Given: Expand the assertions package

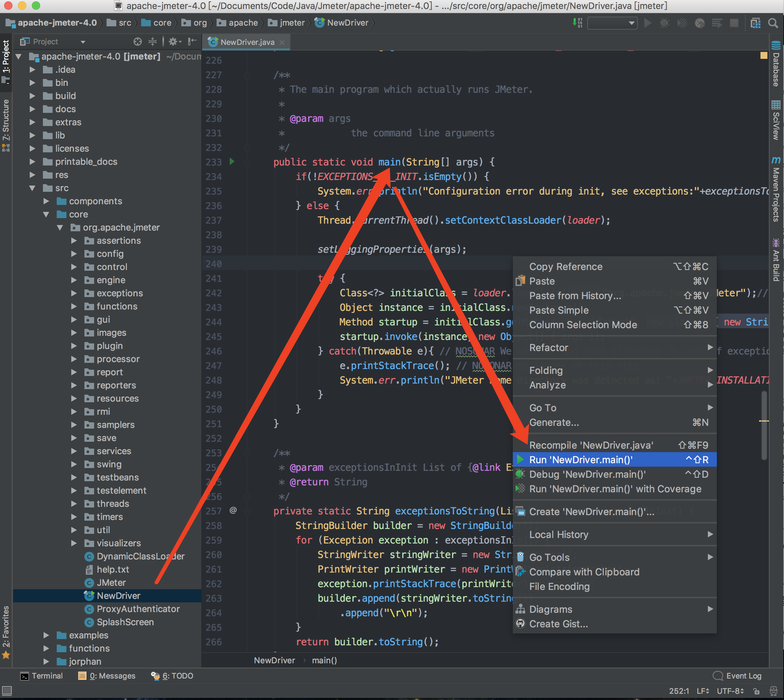Looking at the screenshot, I should 74,241.
